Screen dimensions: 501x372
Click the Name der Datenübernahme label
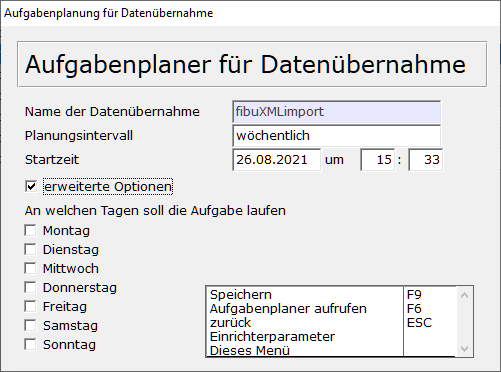112,112
